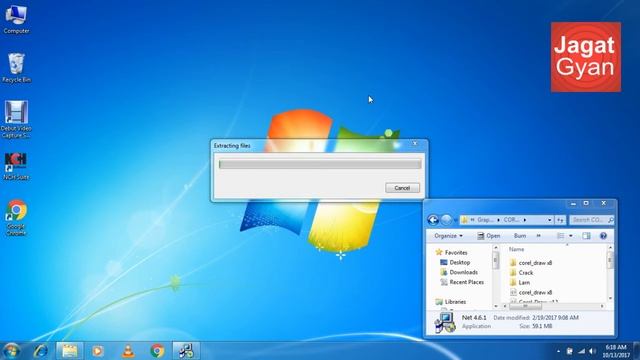
Task: Refresh the Explorer folder view
Action: (x=560, y=220)
